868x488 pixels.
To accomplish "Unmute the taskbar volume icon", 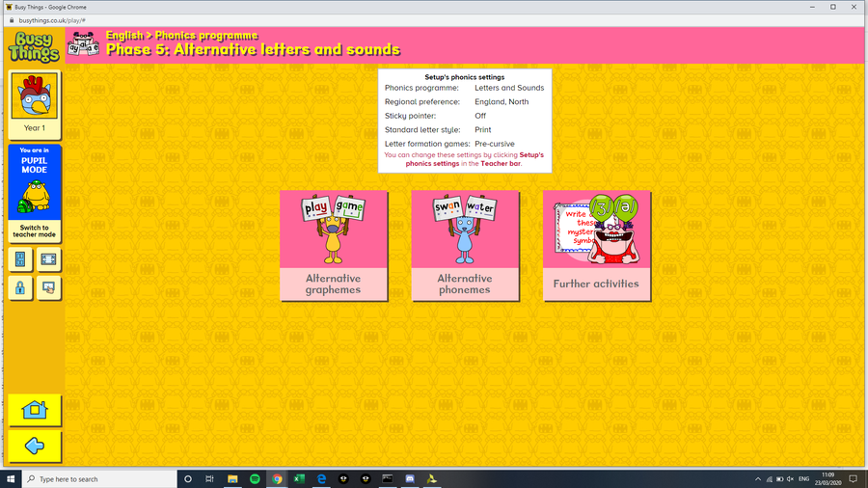I will pyautogui.click(x=790, y=478).
